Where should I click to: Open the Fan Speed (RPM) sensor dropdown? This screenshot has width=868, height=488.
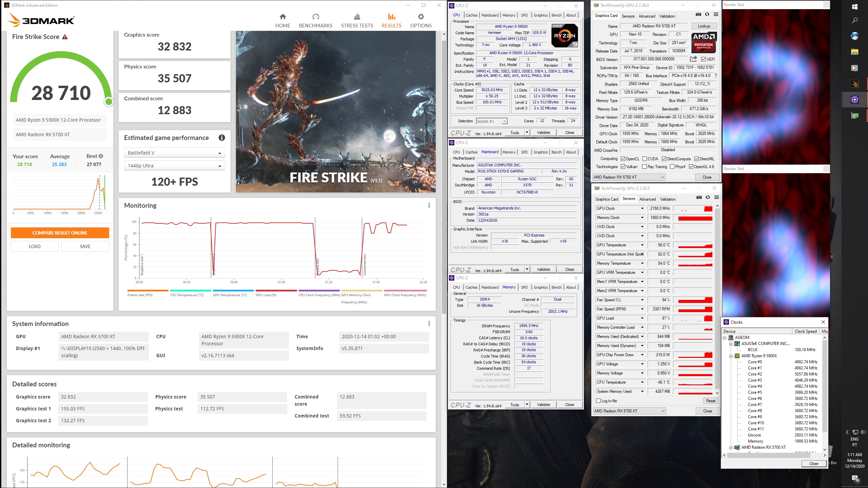click(x=642, y=309)
